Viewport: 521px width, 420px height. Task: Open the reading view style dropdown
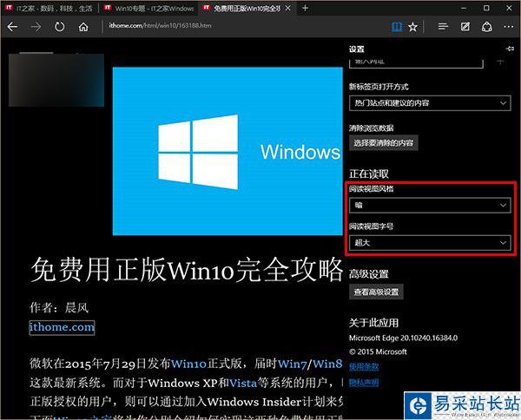click(x=430, y=206)
